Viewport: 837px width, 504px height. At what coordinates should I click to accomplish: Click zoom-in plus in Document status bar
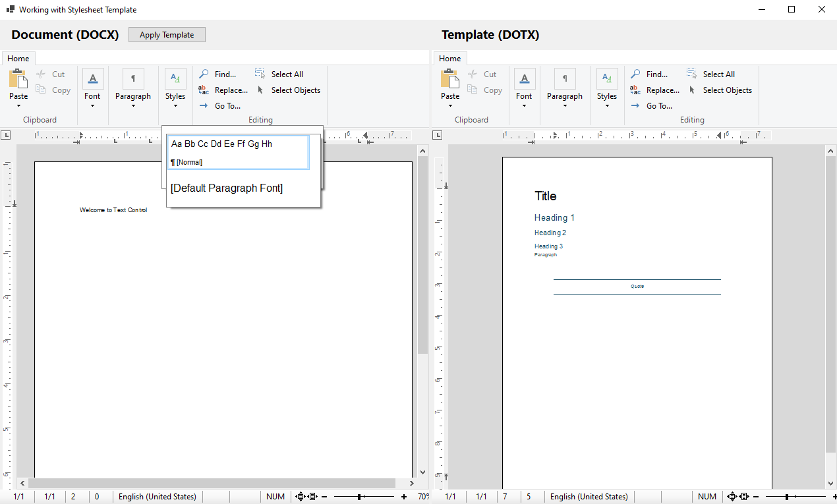(x=404, y=497)
